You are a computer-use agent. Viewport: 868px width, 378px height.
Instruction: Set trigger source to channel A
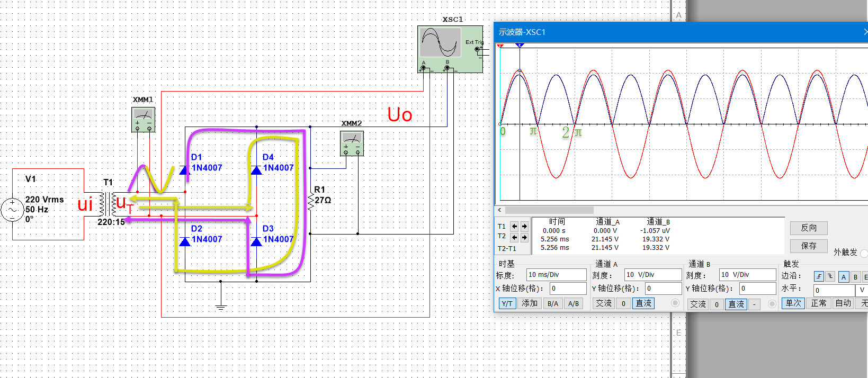click(x=844, y=277)
